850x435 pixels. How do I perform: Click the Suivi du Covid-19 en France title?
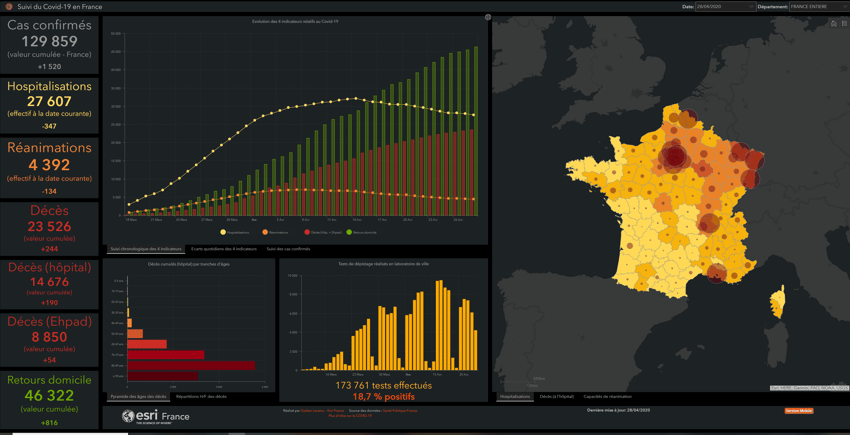[x=60, y=7]
